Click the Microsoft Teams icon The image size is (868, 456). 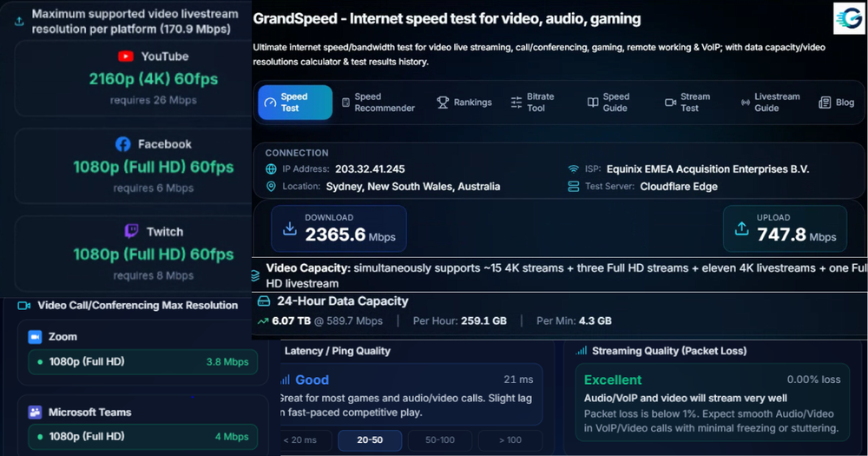[35, 413]
